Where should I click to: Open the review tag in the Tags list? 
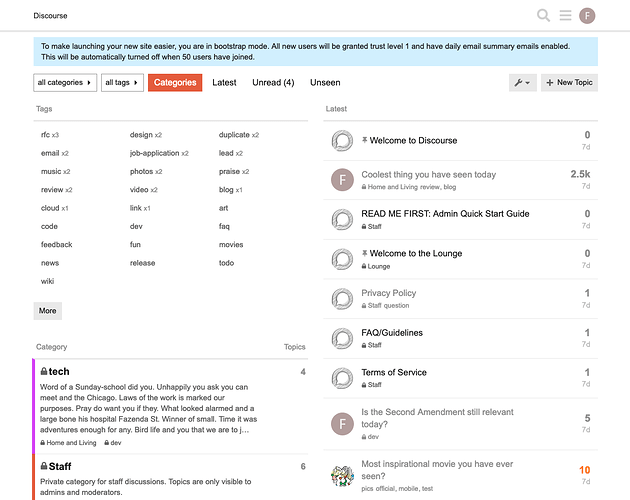click(x=52, y=190)
